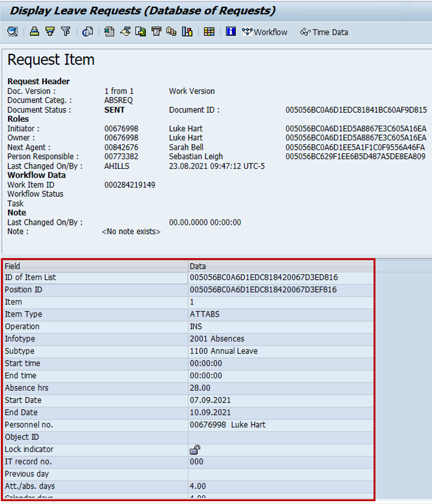Click the SENT document status text
Screen dimensions: 432x504
click(115, 110)
